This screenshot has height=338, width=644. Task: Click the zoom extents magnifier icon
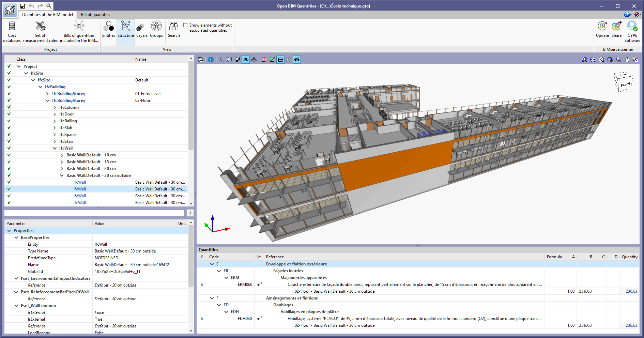coord(593,60)
